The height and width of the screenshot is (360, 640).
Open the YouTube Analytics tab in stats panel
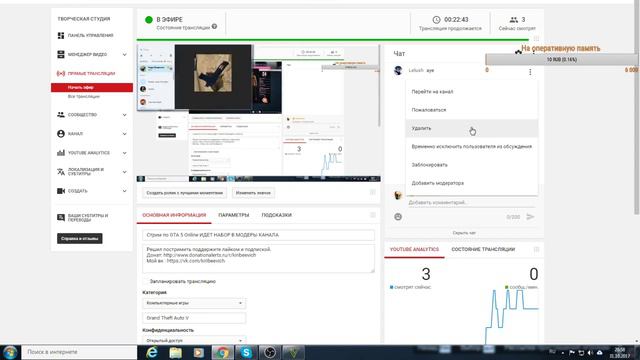pos(414,249)
